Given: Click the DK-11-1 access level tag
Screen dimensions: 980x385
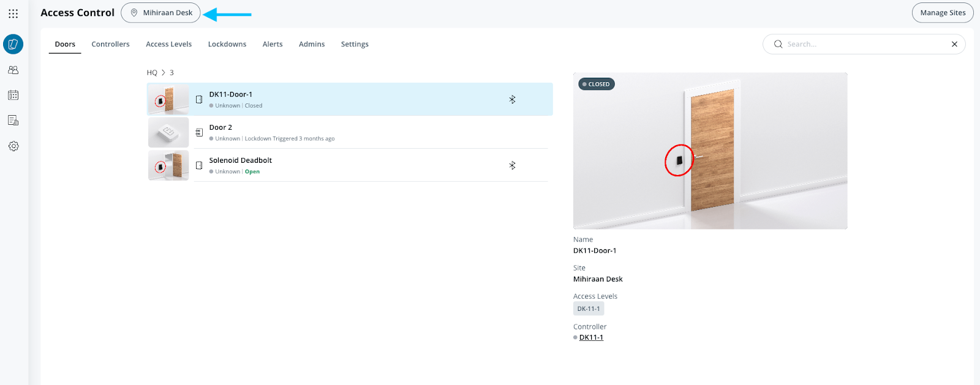Looking at the screenshot, I should [589, 308].
